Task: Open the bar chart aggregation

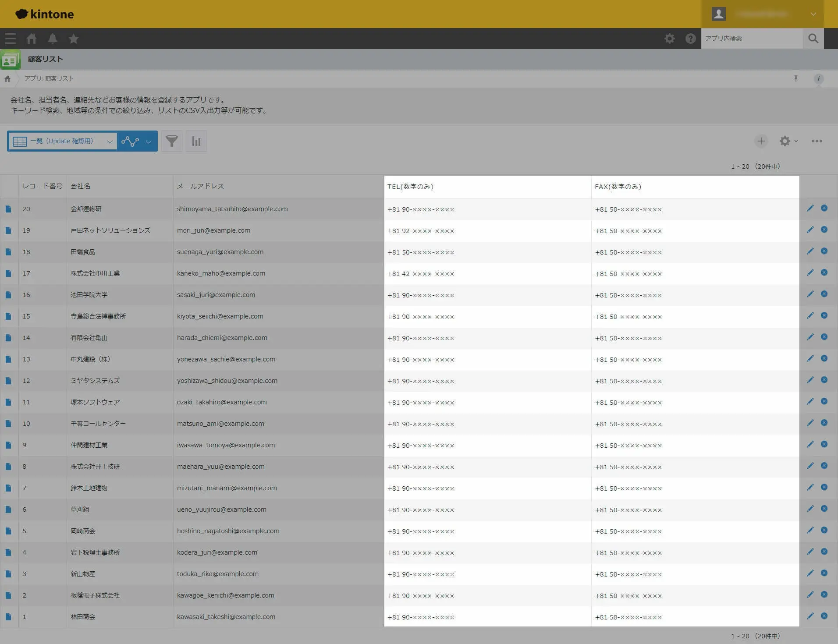Action: click(x=196, y=141)
